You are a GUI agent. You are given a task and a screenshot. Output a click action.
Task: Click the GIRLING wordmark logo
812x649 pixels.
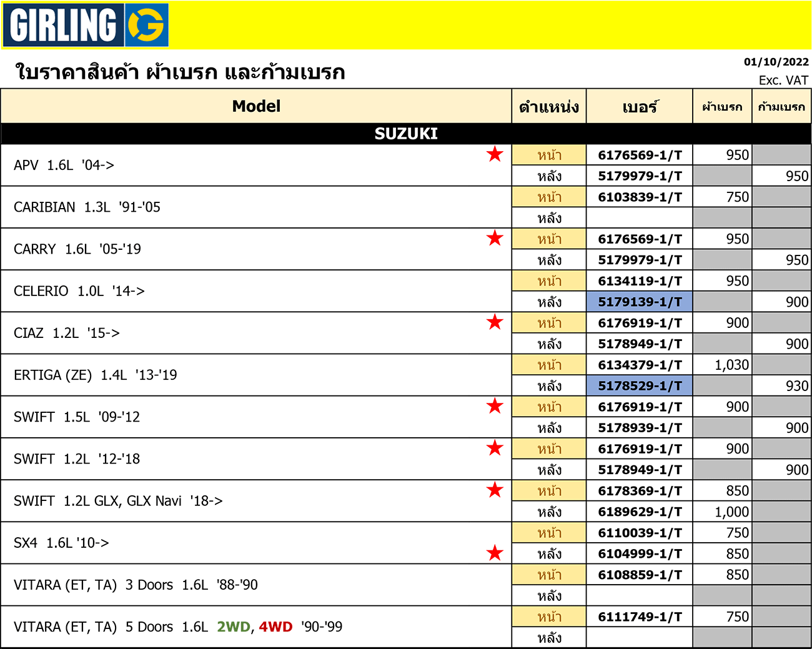(63, 25)
